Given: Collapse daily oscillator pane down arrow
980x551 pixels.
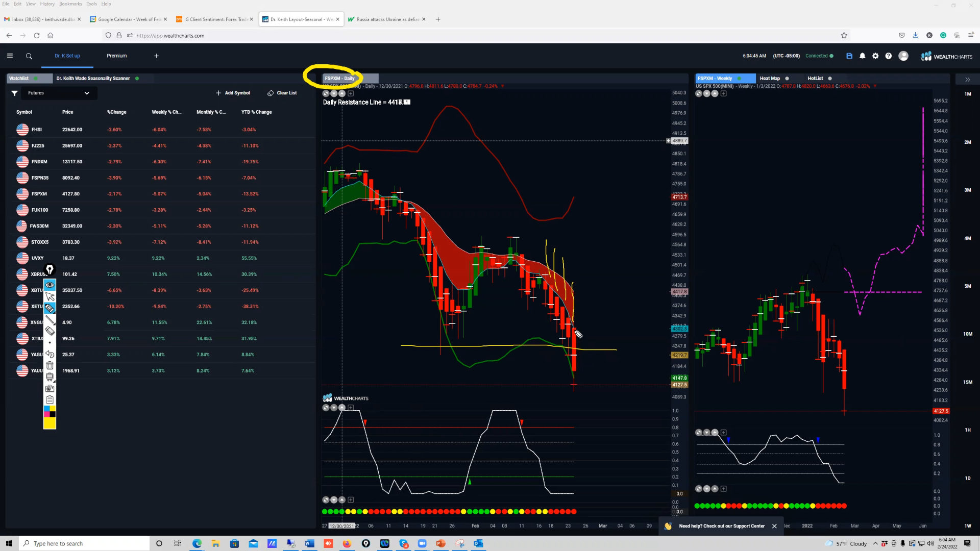Looking at the screenshot, I should pos(334,408).
